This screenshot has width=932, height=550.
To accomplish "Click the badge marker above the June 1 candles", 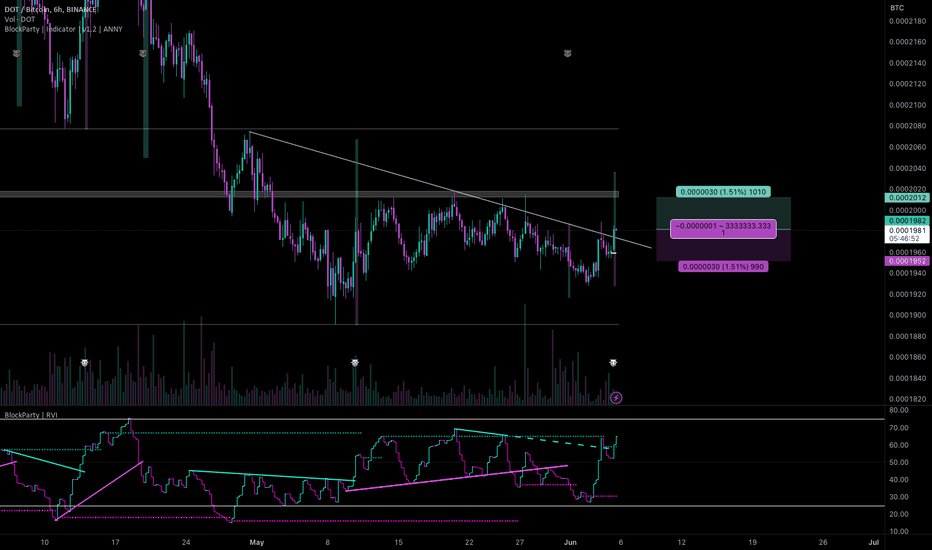I will (x=568, y=54).
